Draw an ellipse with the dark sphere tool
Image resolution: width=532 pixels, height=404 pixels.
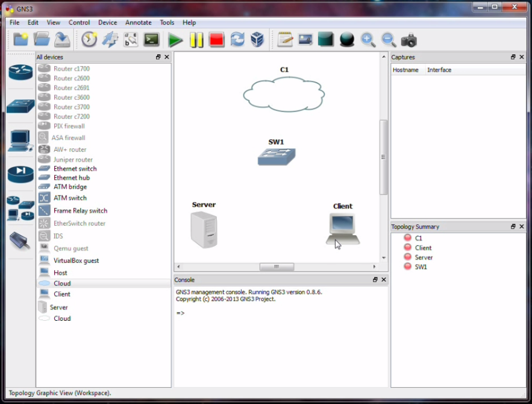point(347,40)
